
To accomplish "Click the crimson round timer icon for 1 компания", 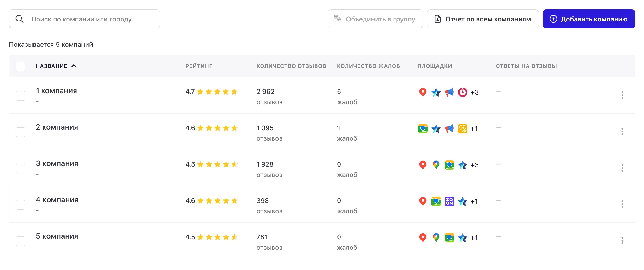I will (x=462, y=92).
